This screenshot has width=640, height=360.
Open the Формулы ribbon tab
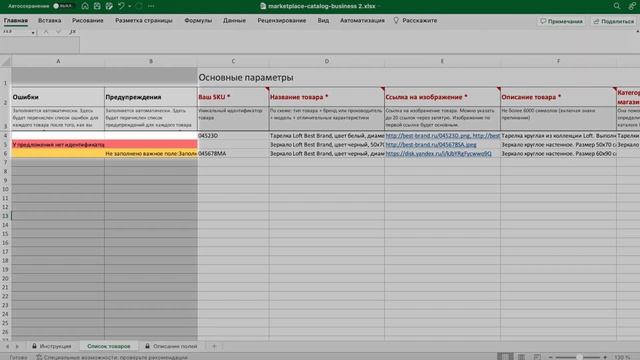tap(198, 20)
